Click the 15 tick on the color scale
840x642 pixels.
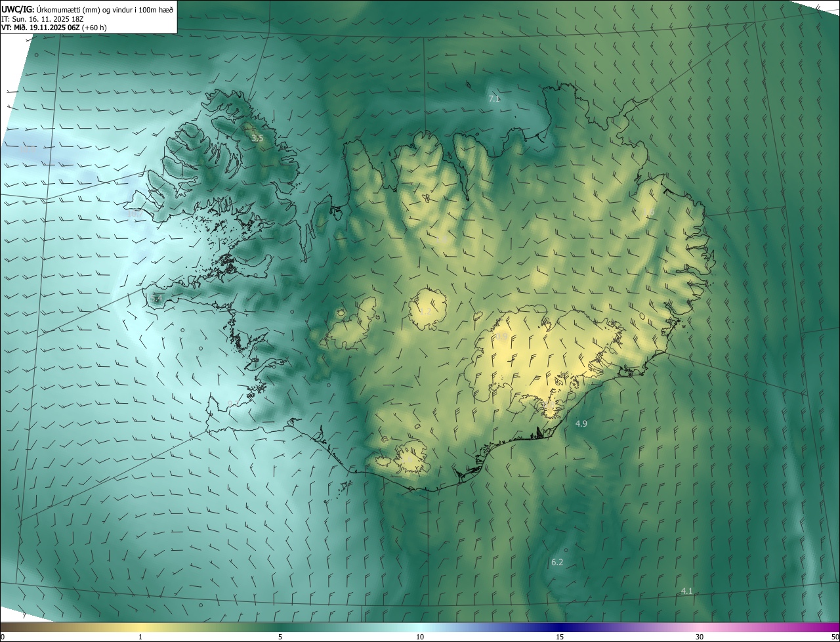pyautogui.click(x=560, y=637)
